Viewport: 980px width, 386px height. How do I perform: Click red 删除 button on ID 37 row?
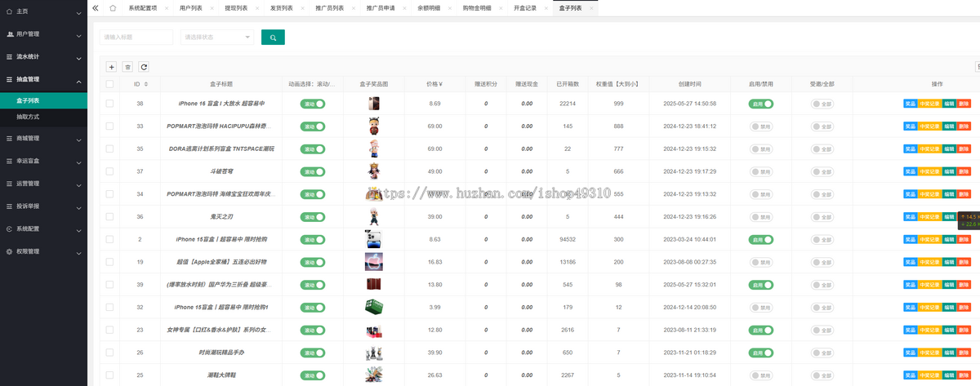[x=964, y=171]
